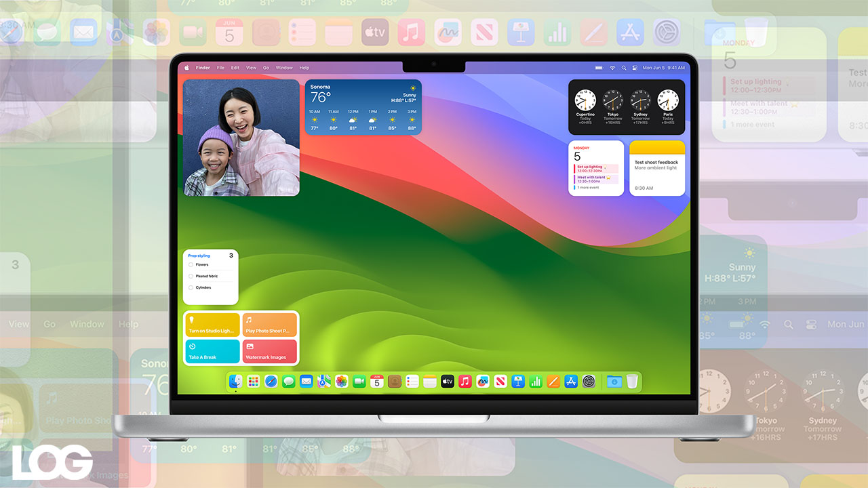
Task: Open the Trash in the Dock
Action: [631, 382]
